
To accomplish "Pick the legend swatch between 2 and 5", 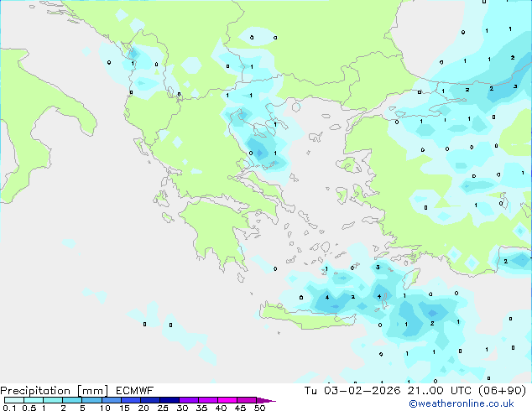I will coord(72,400).
